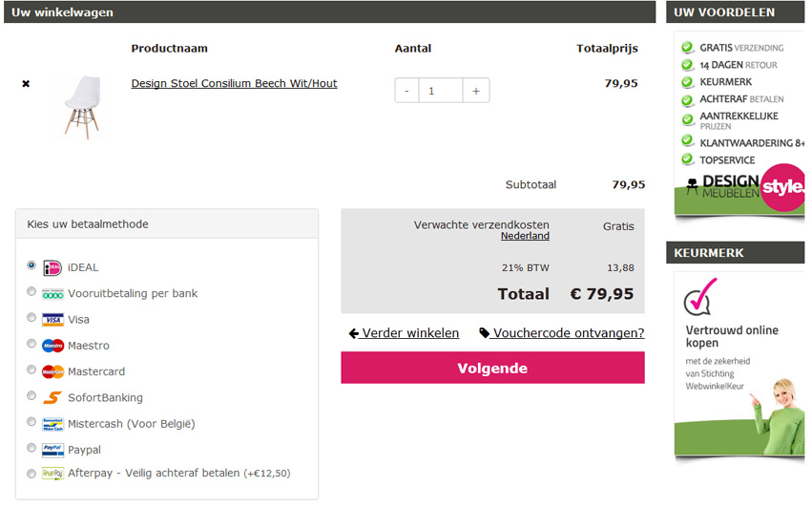Viewport: 812px width, 508px height.
Task: Choose the Afterpay achteraf betalen radio option
Action: tap(31, 474)
